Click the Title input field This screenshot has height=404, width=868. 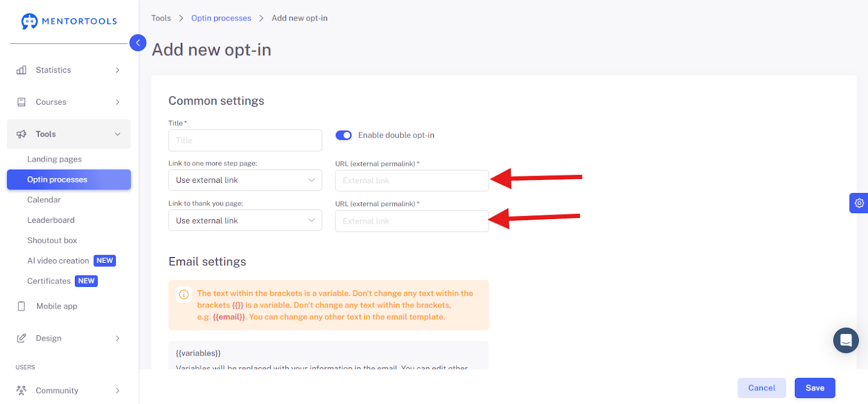[245, 140]
